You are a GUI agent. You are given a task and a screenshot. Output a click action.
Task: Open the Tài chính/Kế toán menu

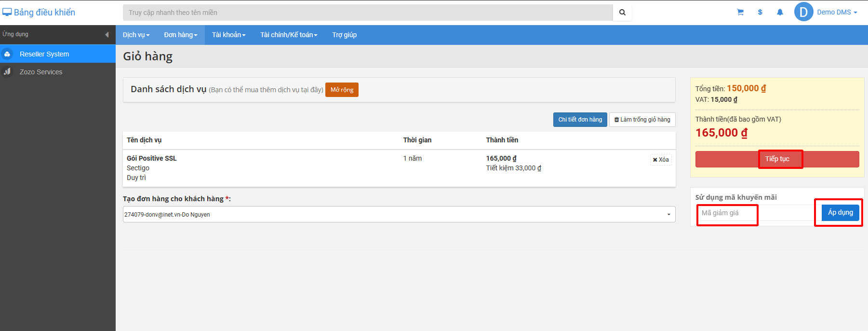pos(289,35)
